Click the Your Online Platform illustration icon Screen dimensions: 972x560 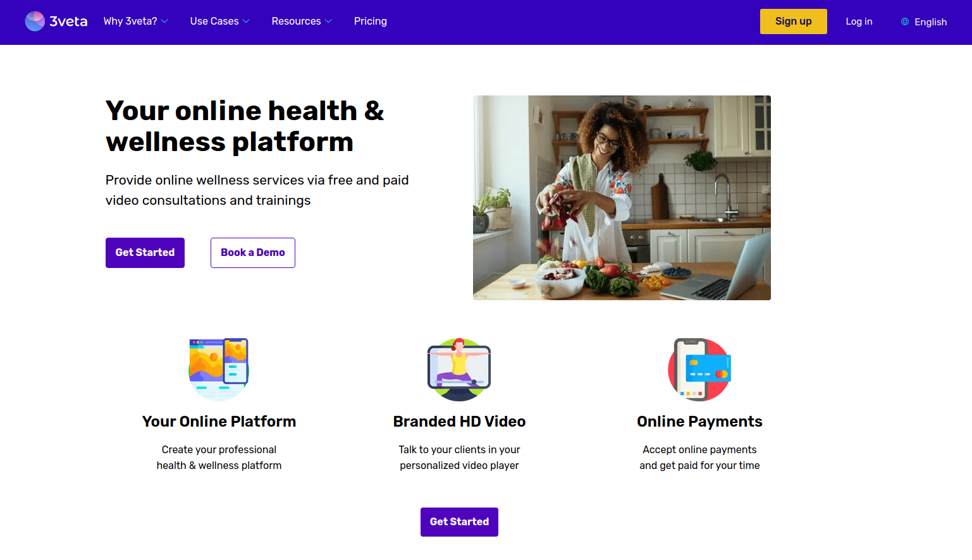(219, 370)
